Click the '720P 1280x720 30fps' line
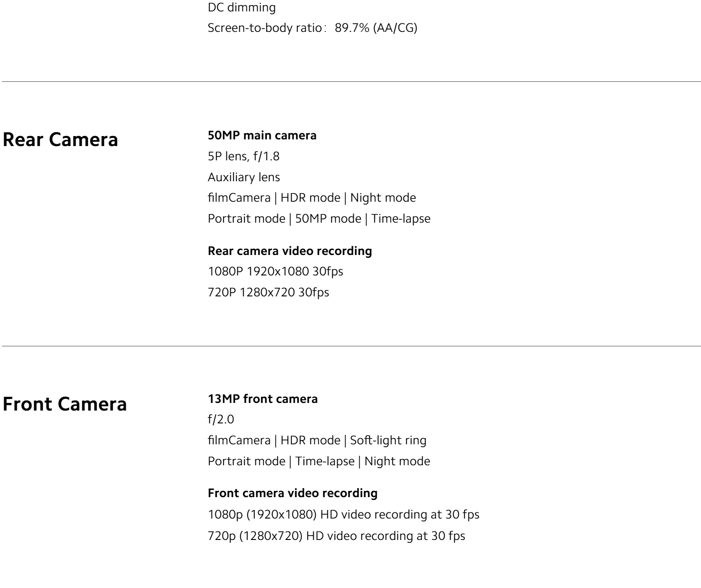701x588 pixels. pyautogui.click(x=268, y=293)
